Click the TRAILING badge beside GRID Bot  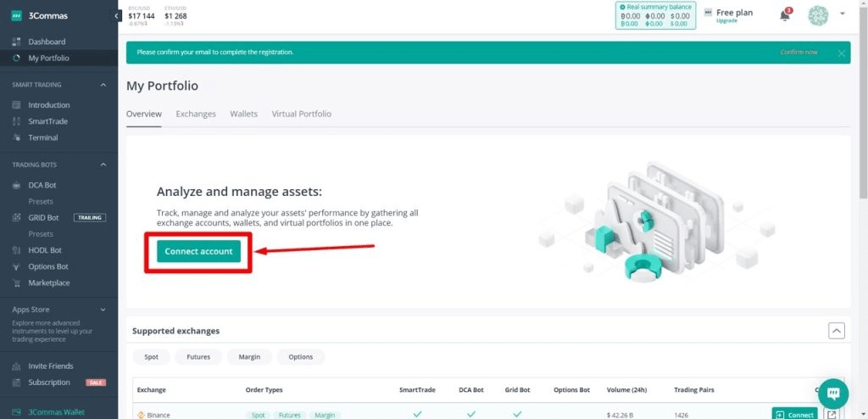point(90,218)
